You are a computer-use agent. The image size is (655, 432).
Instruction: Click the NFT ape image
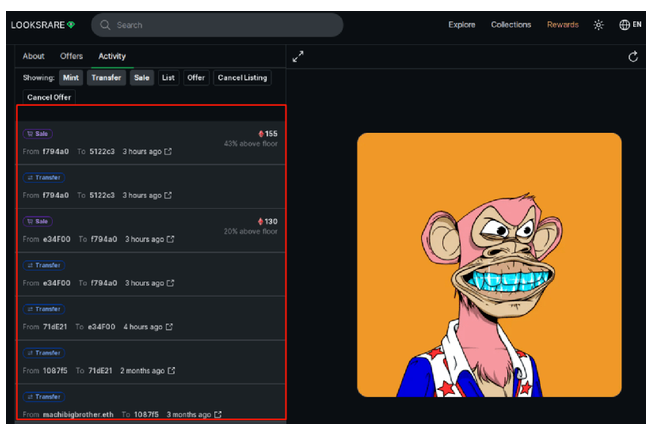point(489,265)
